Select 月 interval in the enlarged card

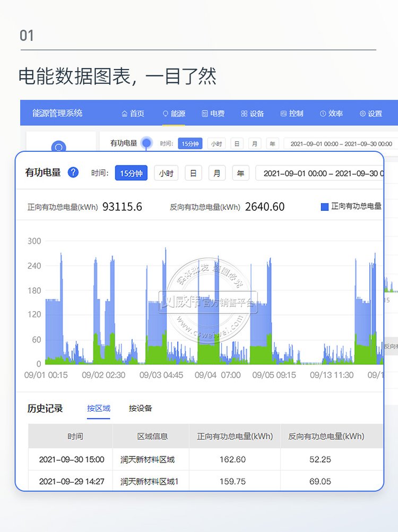217,173
